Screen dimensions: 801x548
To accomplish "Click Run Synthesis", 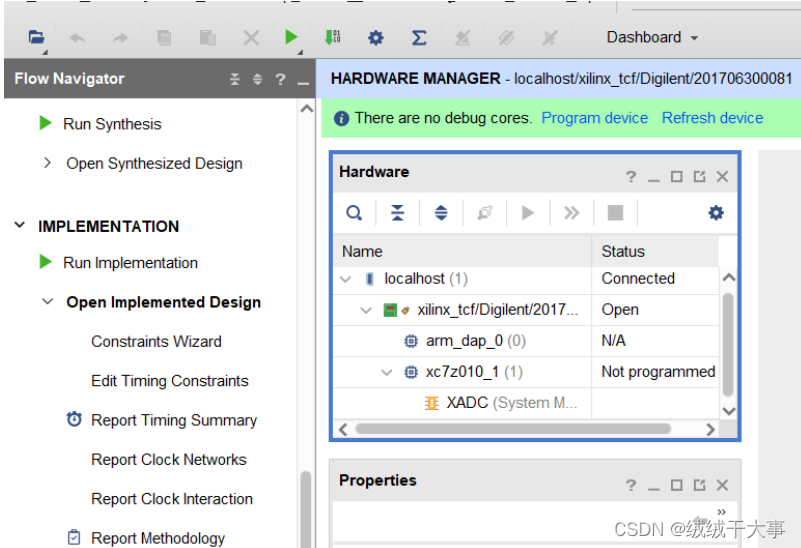I will click(112, 124).
